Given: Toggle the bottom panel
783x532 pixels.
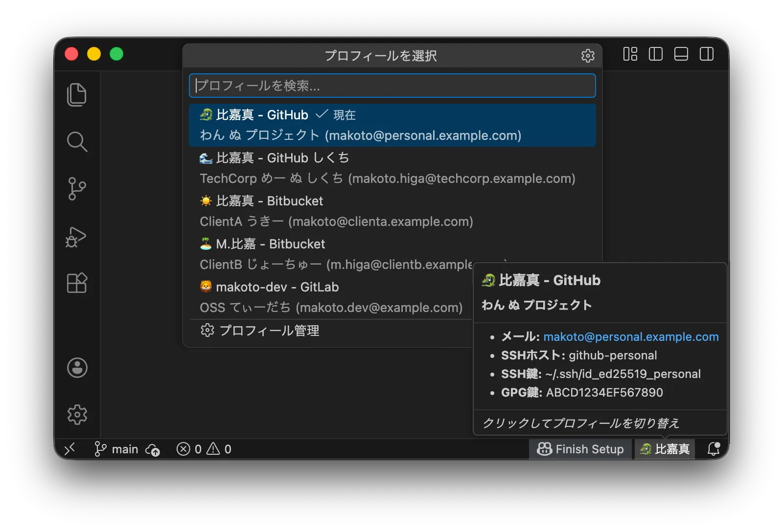Looking at the screenshot, I should [x=681, y=54].
